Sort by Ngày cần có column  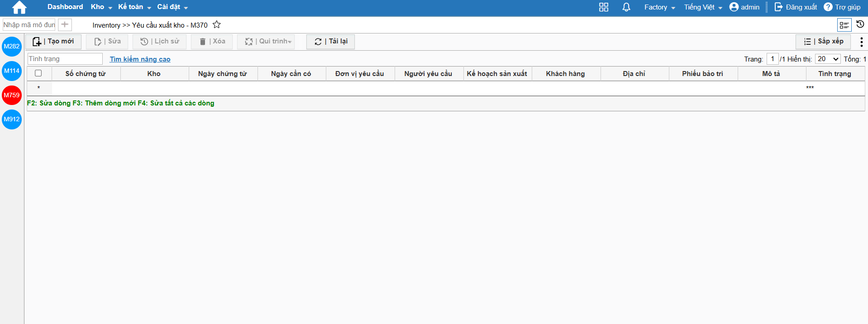[x=291, y=74]
